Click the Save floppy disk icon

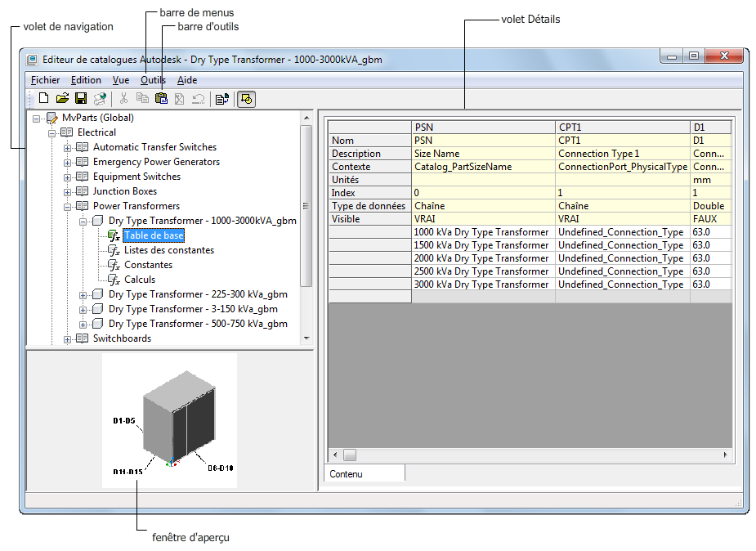click(x=81, y=98)
